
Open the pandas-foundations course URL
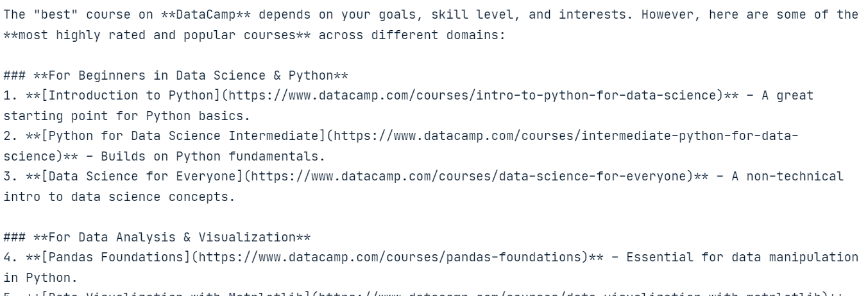coord(390,257)
